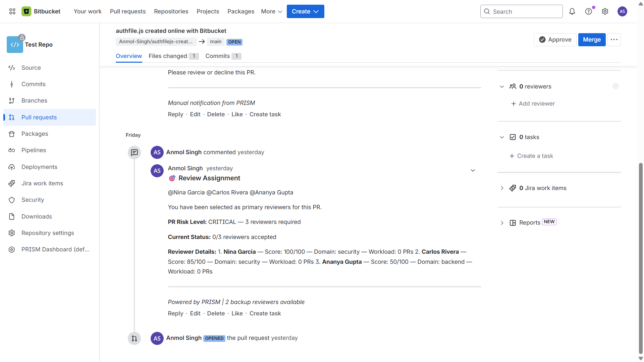Open the Create dropdown button
This screenshot has height=362, width=644.
pos(305,11)
